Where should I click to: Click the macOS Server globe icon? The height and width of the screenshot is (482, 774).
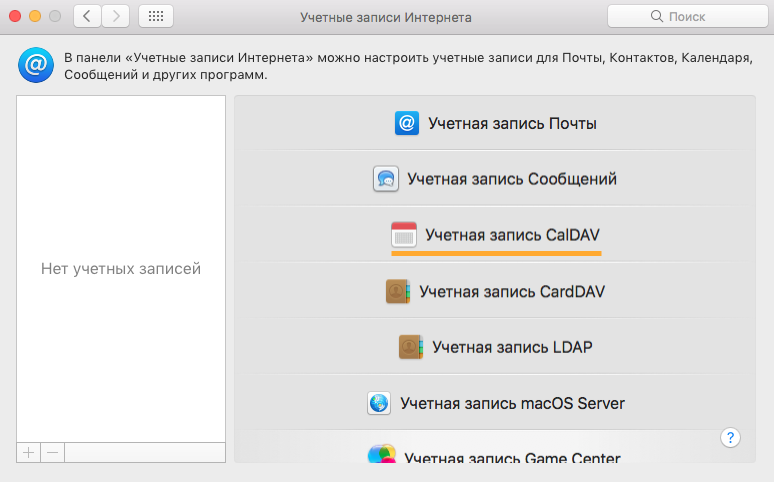[x=379, y=403]
